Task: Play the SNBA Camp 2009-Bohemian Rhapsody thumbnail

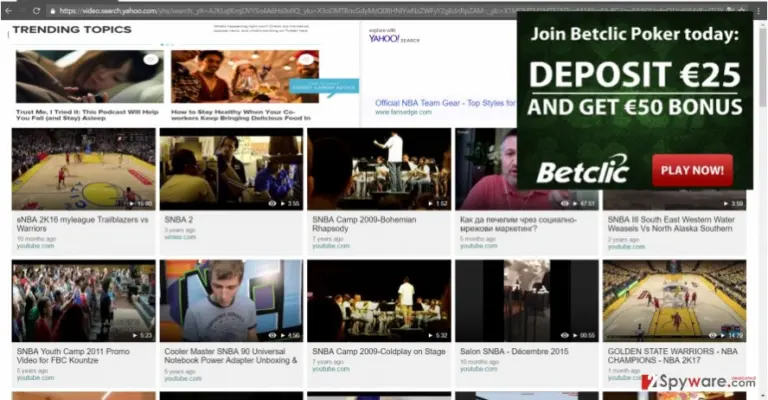Action: [379, 169]
